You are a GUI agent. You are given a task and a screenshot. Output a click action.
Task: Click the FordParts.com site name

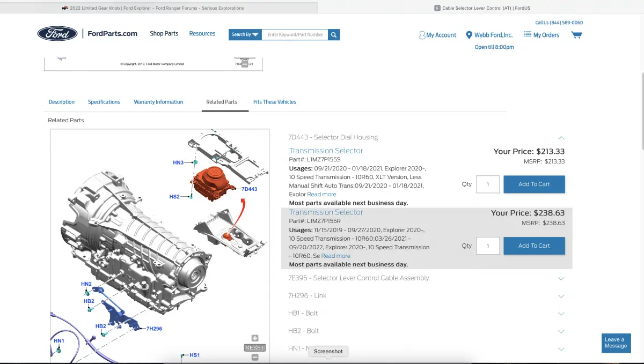pyautogui.click(x=112, y=33)
